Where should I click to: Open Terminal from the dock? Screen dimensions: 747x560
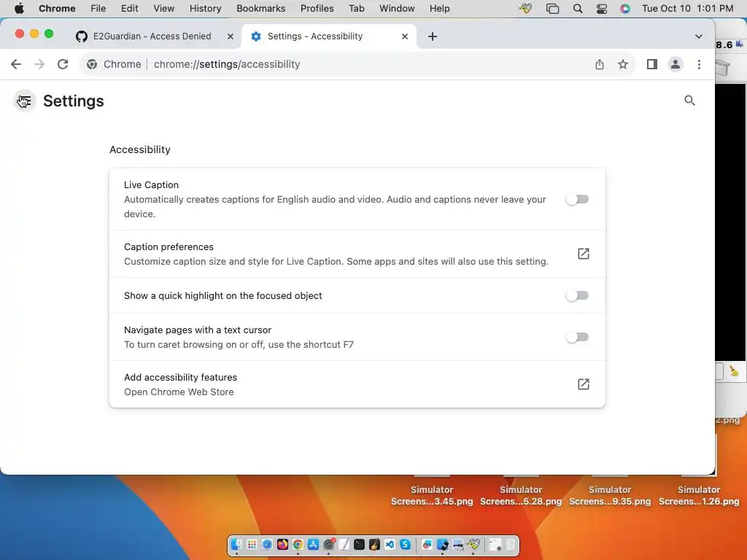(359, 545)
